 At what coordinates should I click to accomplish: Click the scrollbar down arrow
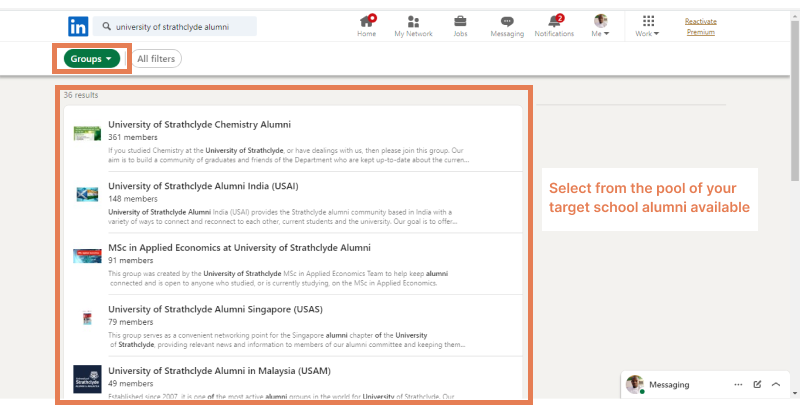[795, 394]
